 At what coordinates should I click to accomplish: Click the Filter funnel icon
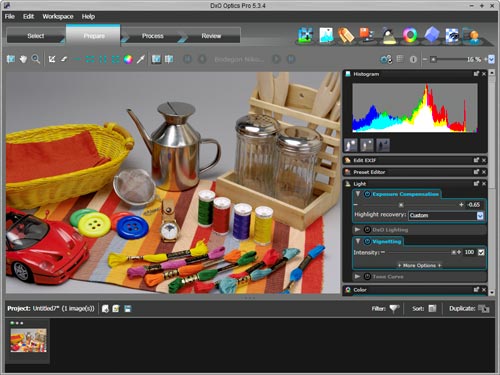click(x=394, y=309)
